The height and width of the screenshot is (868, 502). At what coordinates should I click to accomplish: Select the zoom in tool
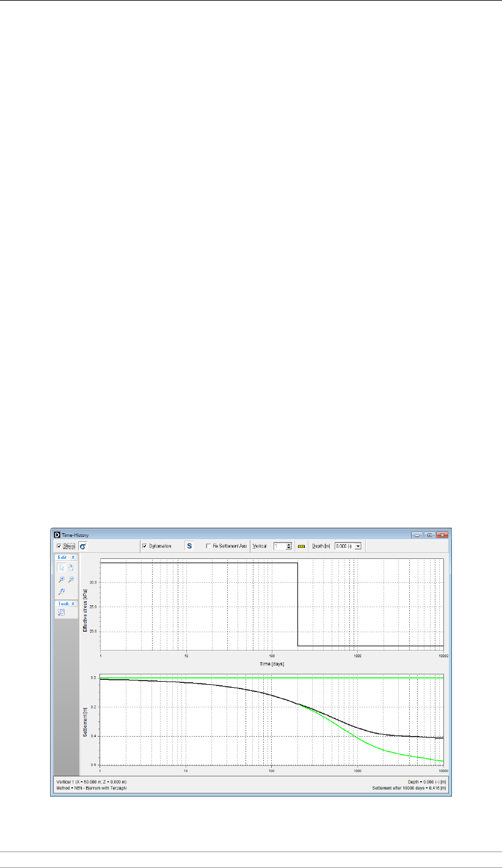pos(61,579)
